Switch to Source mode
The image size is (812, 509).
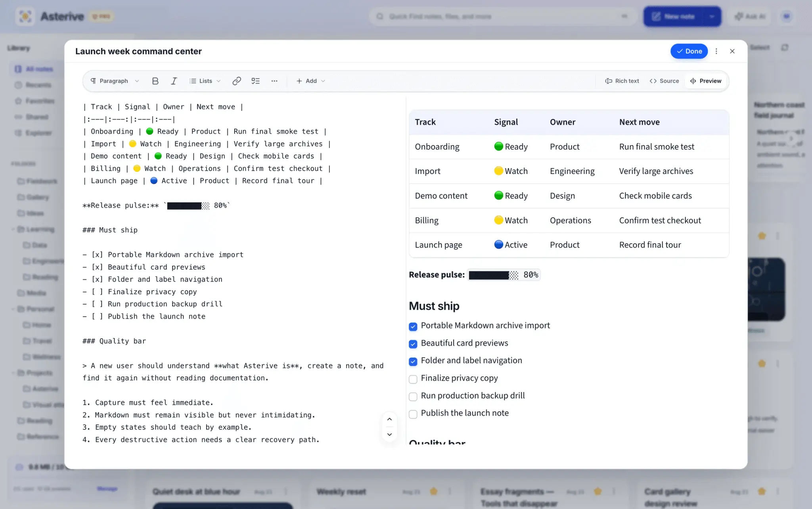664,81
